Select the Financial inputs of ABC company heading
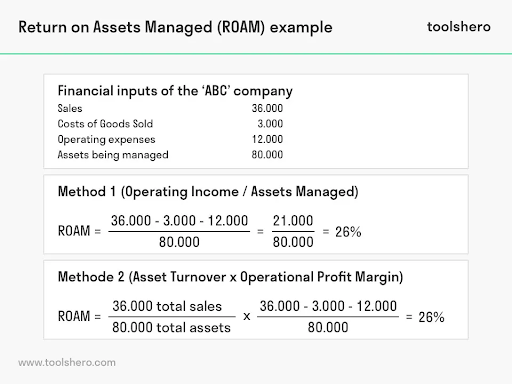The height and width of the screenshot is (384, 512). click(x=175, y=91)
